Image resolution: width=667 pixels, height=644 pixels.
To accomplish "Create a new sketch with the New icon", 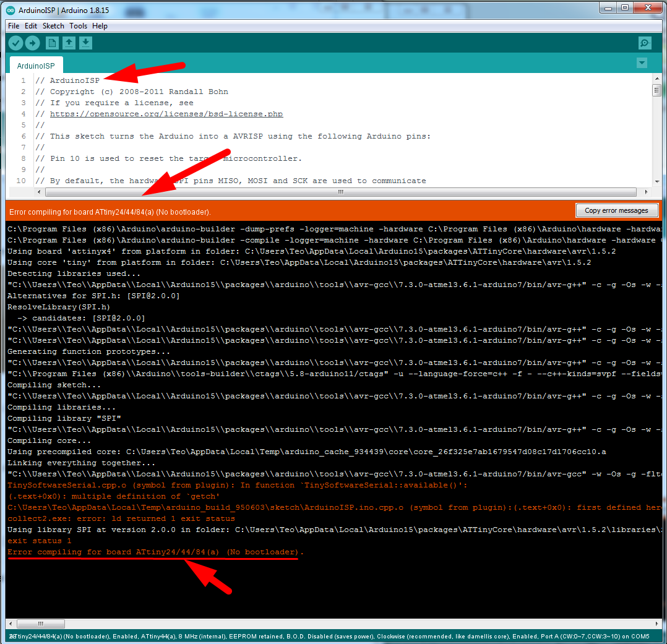I will pos(52,43).
